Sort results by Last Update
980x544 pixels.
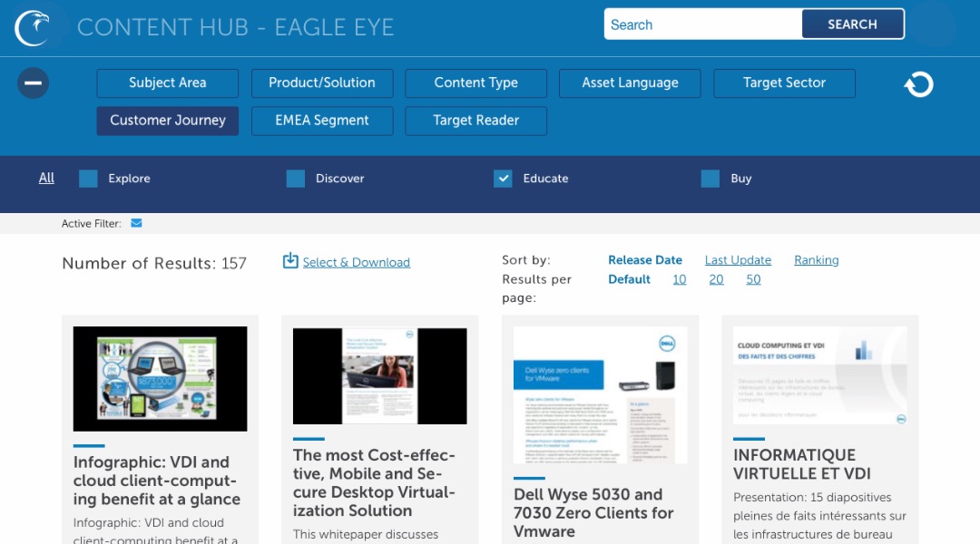tap(738, 260)
